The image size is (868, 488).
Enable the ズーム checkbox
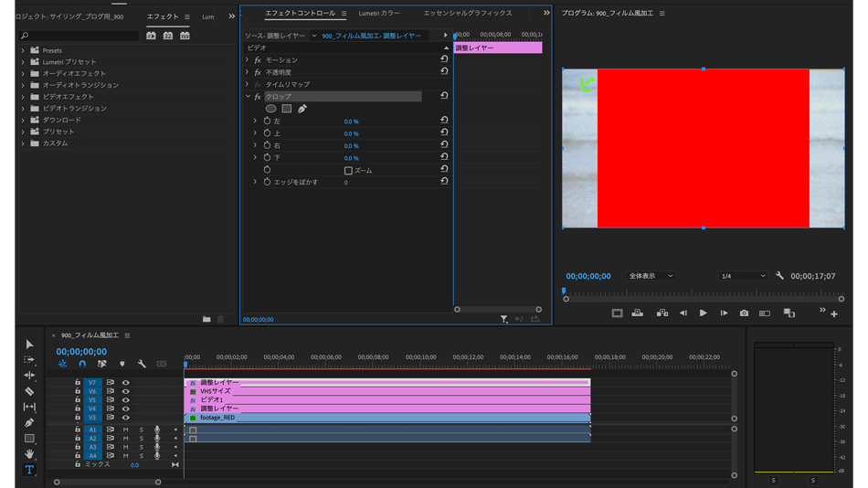[348, 171]
